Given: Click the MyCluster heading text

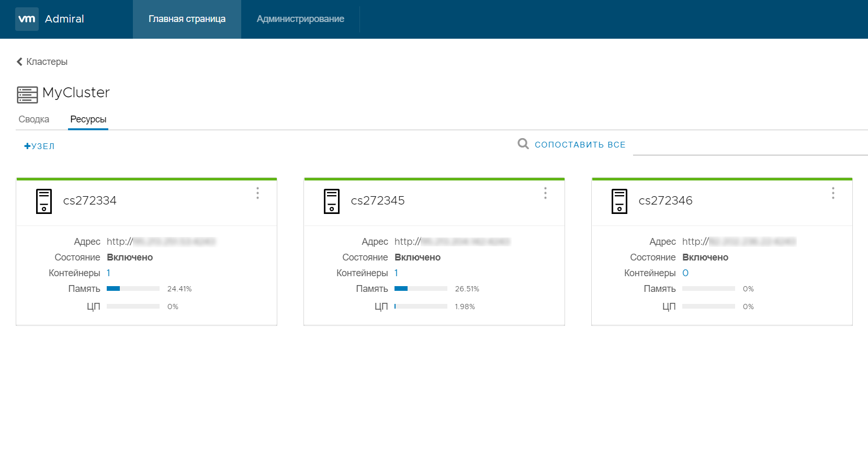Looking at the screenshot, I should coord(76,93).
